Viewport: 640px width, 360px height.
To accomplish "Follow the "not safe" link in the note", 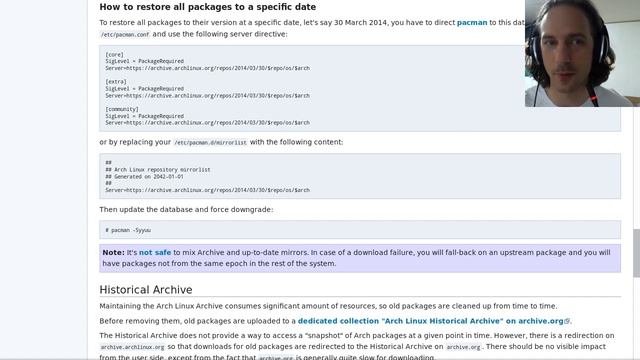I will pos(155,253).
